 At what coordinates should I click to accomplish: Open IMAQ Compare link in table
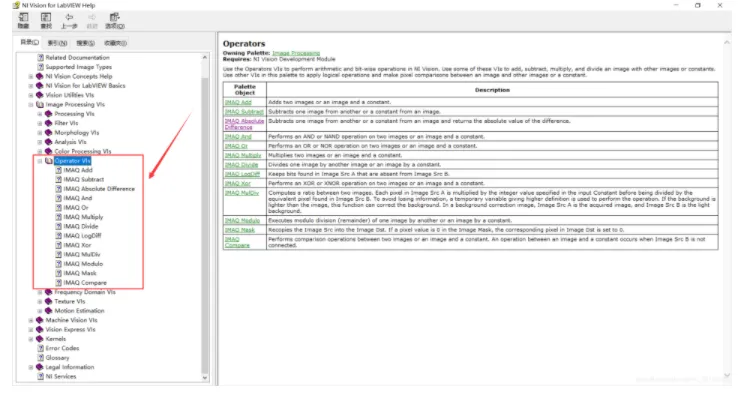[237, 242]
